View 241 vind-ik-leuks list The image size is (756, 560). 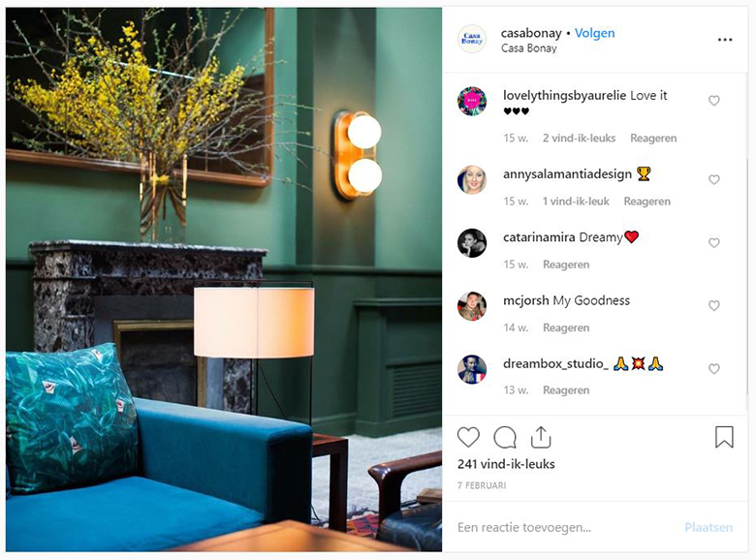pyautogui.click(x=506, y=464)
